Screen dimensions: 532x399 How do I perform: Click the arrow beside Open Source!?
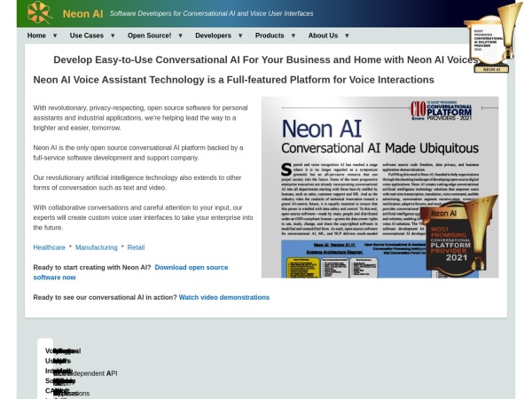pyautogui.click(x=180, y=35)
